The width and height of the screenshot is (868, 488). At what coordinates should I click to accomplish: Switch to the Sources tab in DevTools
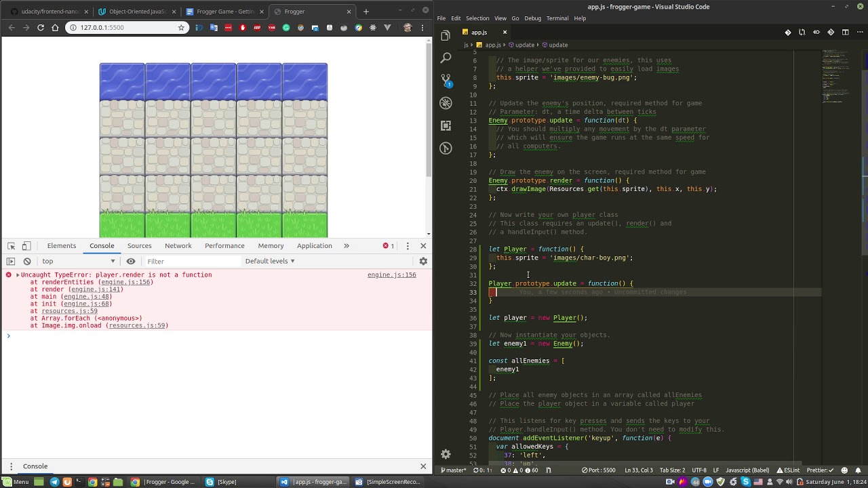click(139, 245)
